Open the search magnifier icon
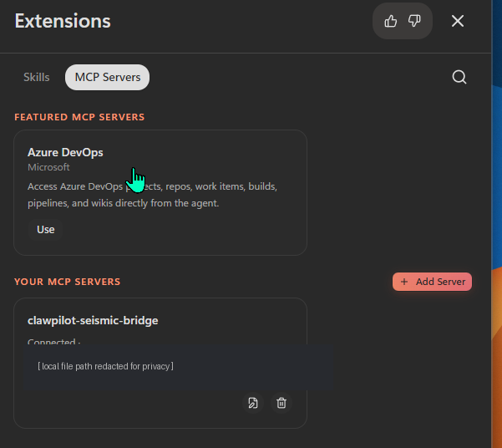 [x=459, y=77]
